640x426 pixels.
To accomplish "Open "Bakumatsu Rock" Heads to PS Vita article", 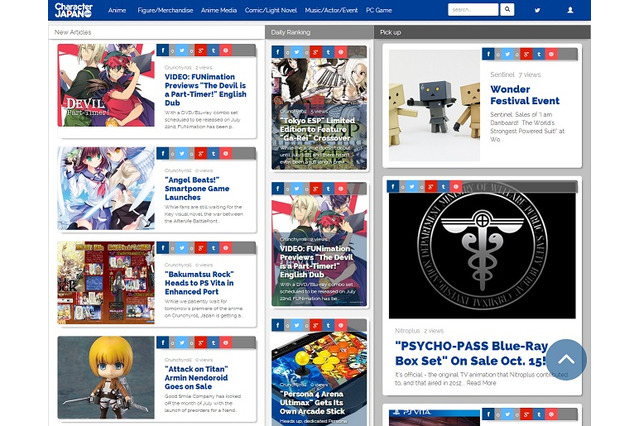I will pyautogui.click(x=199, y=283).
